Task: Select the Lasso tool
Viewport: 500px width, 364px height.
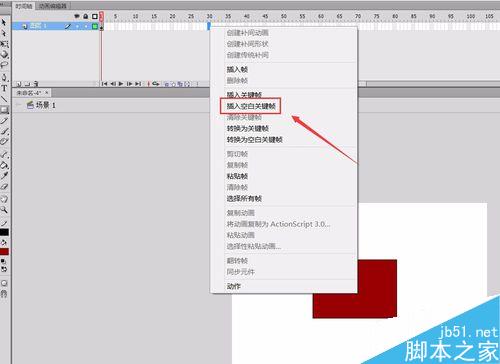Action: click(4, 65)
